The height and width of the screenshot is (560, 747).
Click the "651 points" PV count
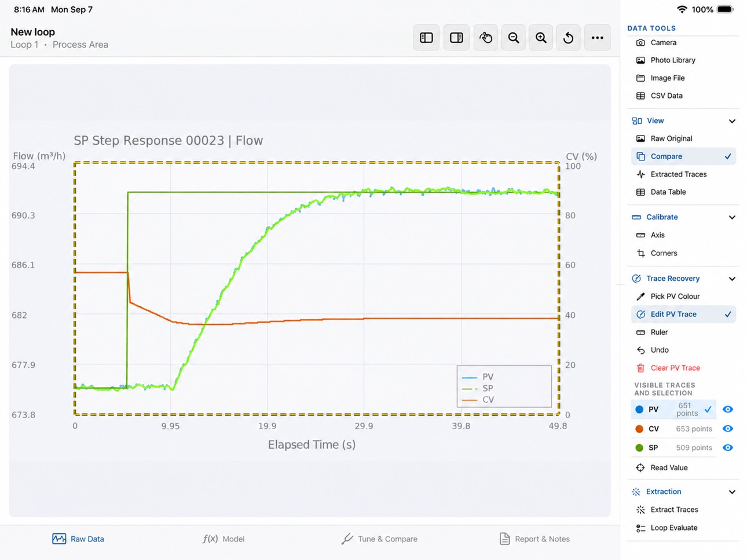click(x=687, y=409)
